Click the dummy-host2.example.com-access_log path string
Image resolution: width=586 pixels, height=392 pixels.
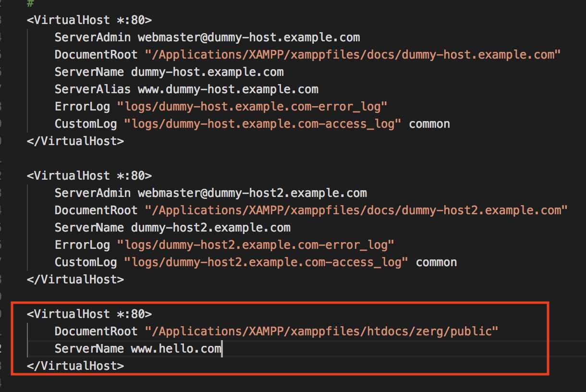[x=266, y=262]
